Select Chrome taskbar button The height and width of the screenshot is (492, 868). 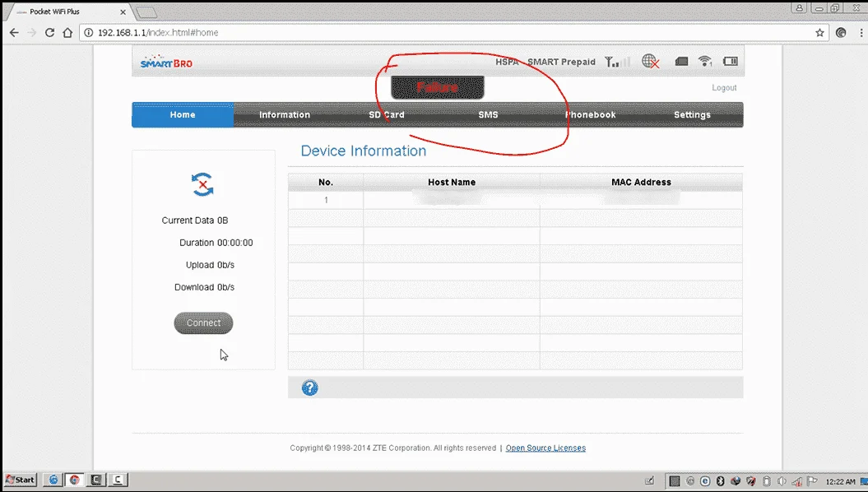pos(74,480)
